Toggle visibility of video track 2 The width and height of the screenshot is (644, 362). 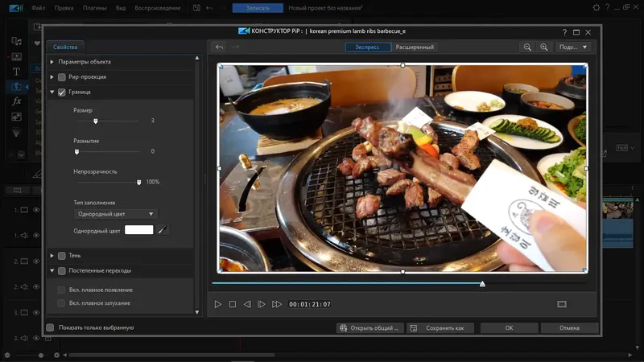36,261
